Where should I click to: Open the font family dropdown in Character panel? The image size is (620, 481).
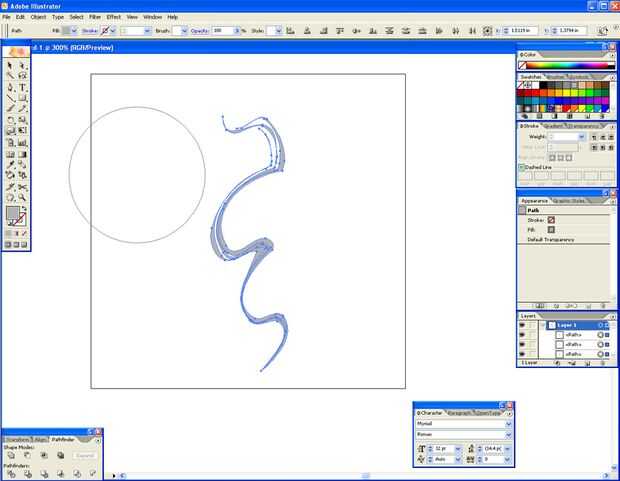pos(508,424)
